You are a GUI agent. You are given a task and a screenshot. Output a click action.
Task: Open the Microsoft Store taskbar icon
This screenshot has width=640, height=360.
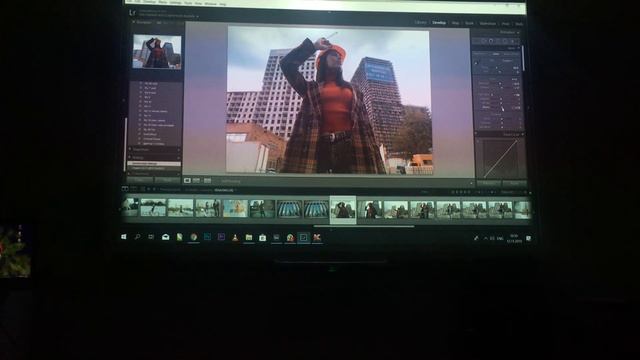coord(262,238)
